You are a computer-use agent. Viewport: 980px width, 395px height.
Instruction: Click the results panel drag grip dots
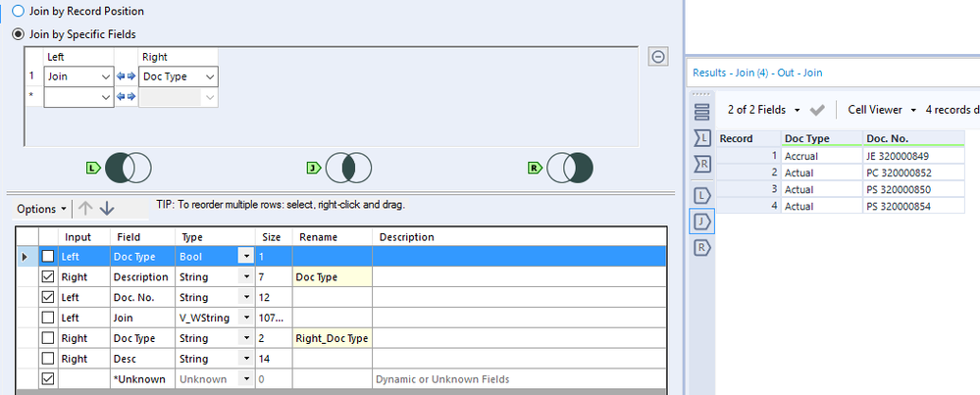[x=702, y=94]
